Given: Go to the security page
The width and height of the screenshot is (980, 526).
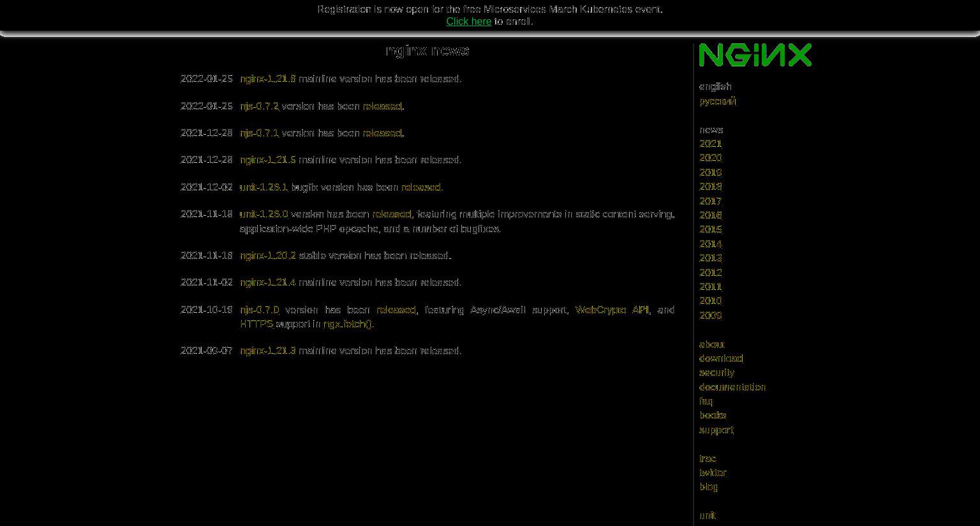Looking at the screenshot, I should (717, 372).
